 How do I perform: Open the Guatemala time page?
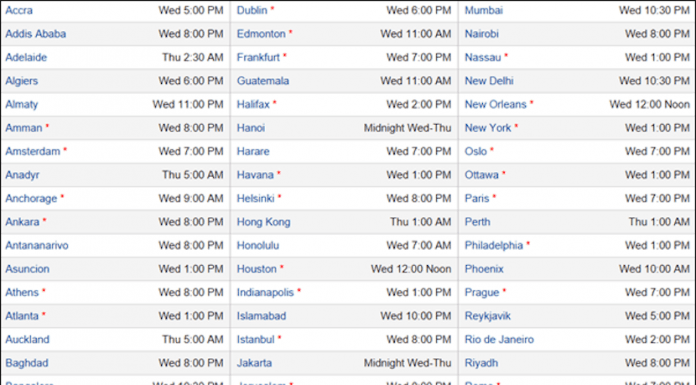(x=263, y=81)
